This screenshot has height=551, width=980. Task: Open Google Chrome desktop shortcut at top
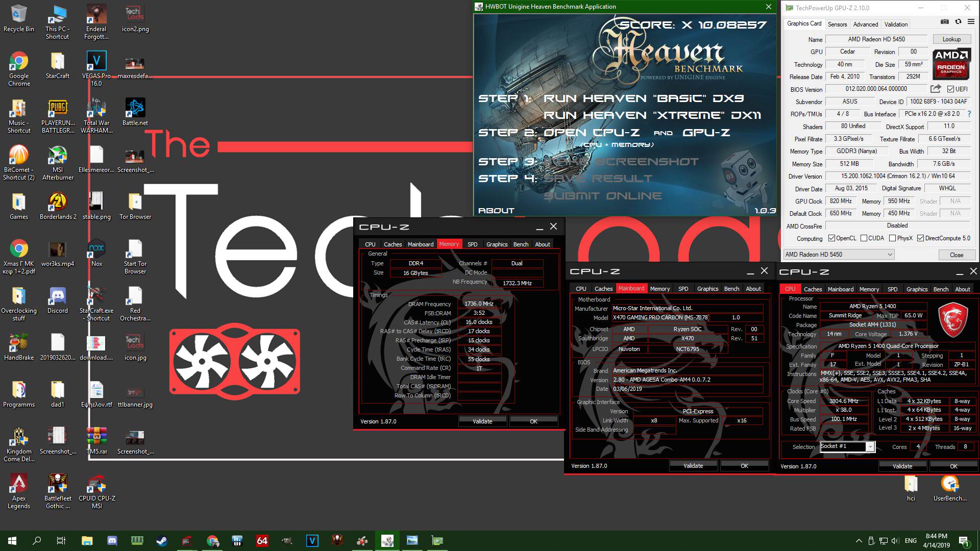(19, 69)
